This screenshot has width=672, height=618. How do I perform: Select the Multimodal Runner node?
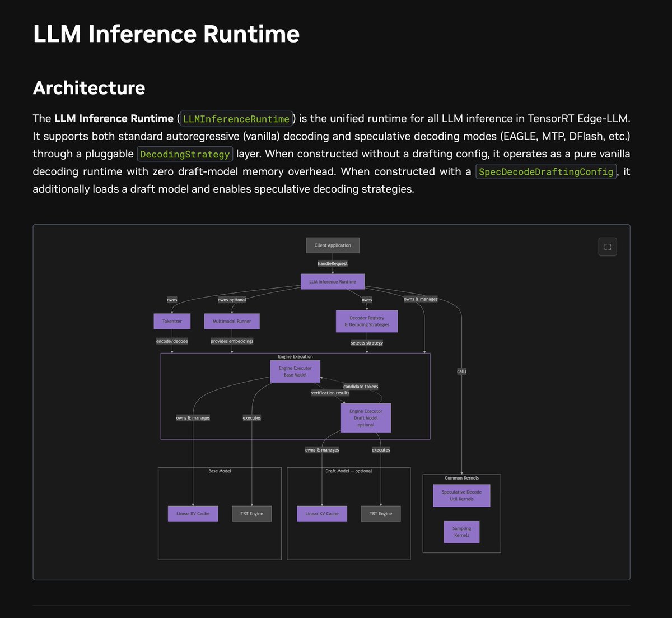(232, 322)
